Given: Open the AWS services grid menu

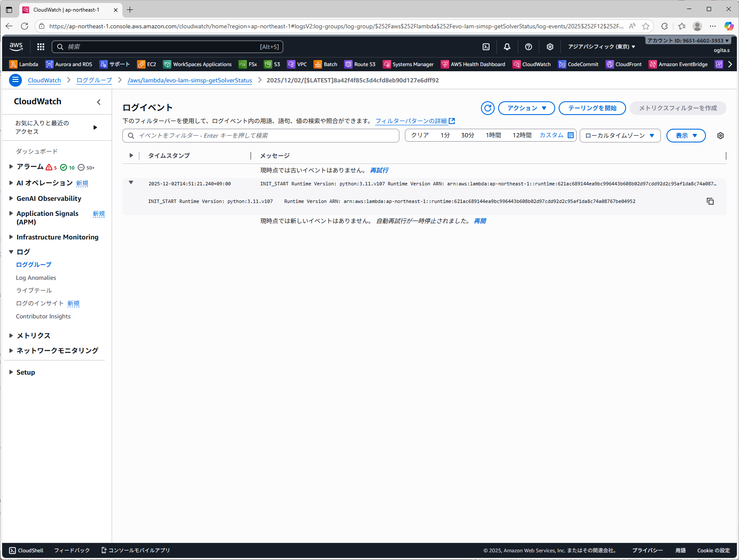Looking at the screenshot, I should pyautogui.click(x=41, y=47).
